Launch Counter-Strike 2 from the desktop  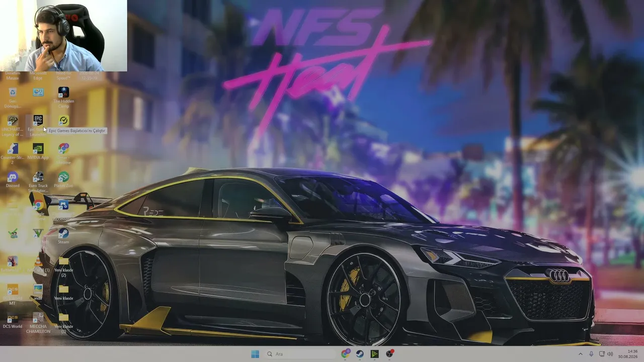tap(13, 154)
